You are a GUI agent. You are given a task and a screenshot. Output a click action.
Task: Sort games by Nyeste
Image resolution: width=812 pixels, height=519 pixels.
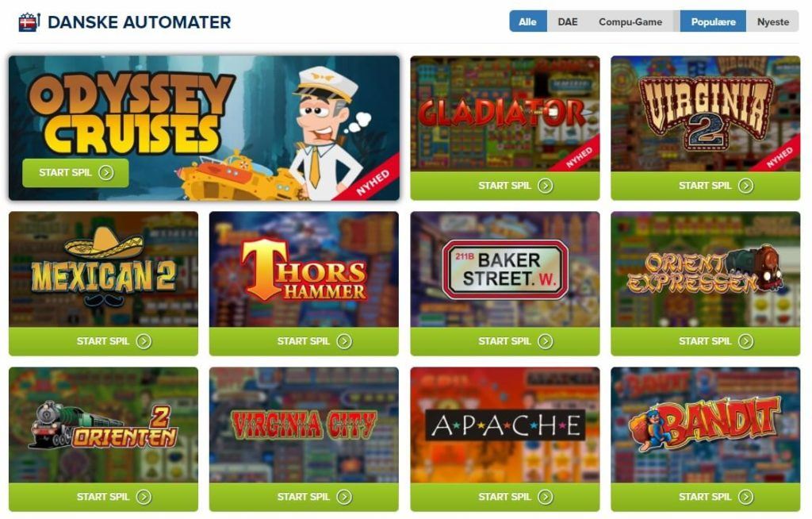(772, 21)
